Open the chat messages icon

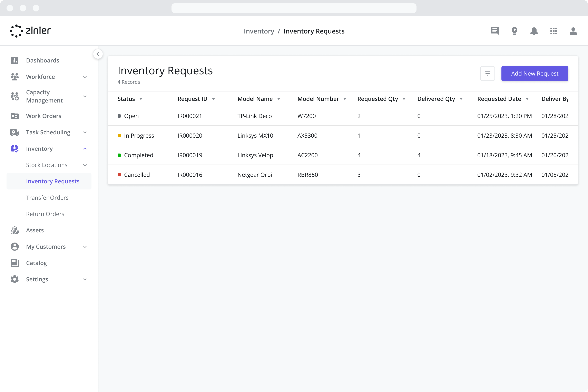tap(494, 31)
